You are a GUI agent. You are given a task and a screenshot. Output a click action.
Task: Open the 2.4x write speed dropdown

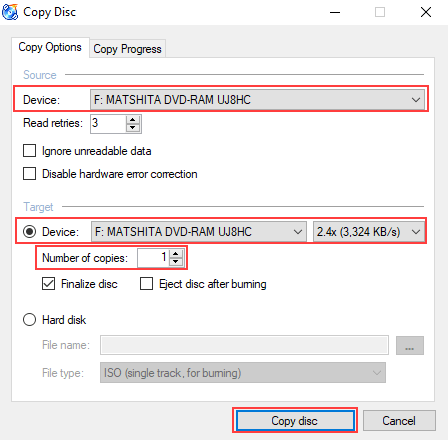pyautogui.click(x=369, y=232)
